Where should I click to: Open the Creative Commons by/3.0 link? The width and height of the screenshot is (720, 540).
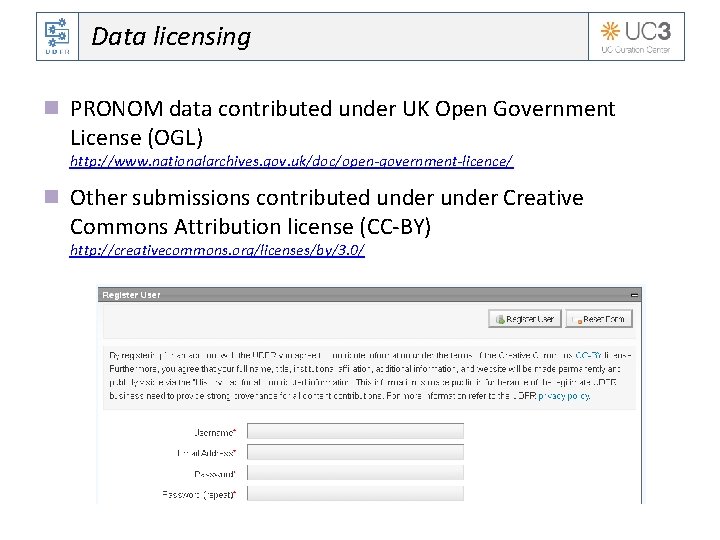(217, 250)
